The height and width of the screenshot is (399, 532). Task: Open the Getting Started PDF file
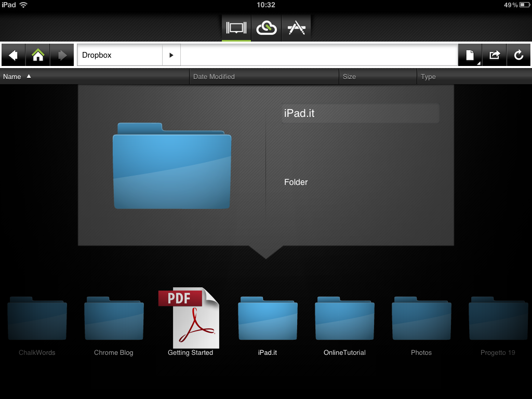pyautogui.click(x=190, y=320)
